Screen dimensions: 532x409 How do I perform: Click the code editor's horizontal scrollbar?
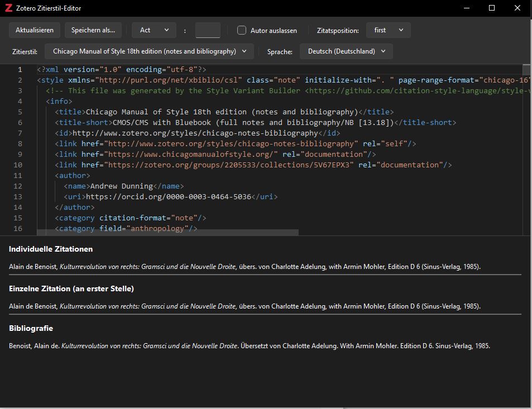[x=167, y=232]
